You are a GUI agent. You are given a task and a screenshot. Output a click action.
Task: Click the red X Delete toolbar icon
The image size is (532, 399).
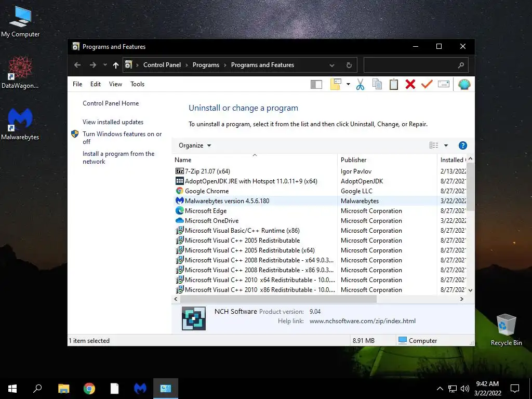(410, 84)
